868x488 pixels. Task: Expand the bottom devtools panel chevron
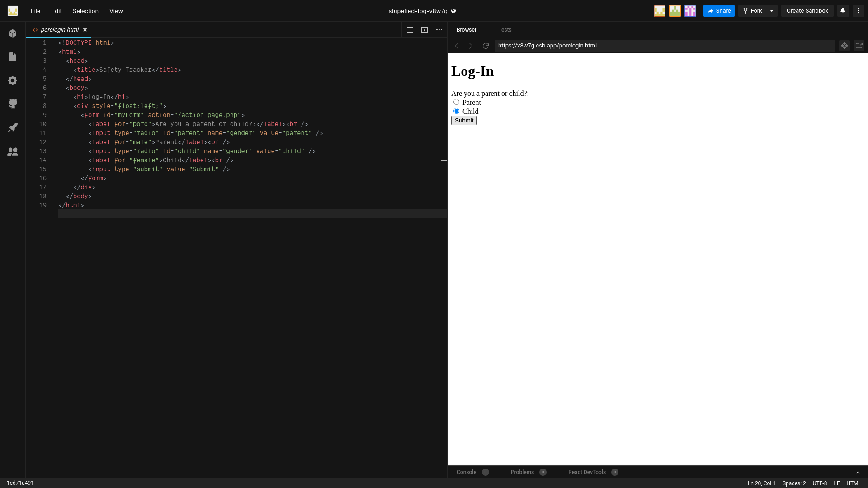pyautogui.click(x=858, y=472)
